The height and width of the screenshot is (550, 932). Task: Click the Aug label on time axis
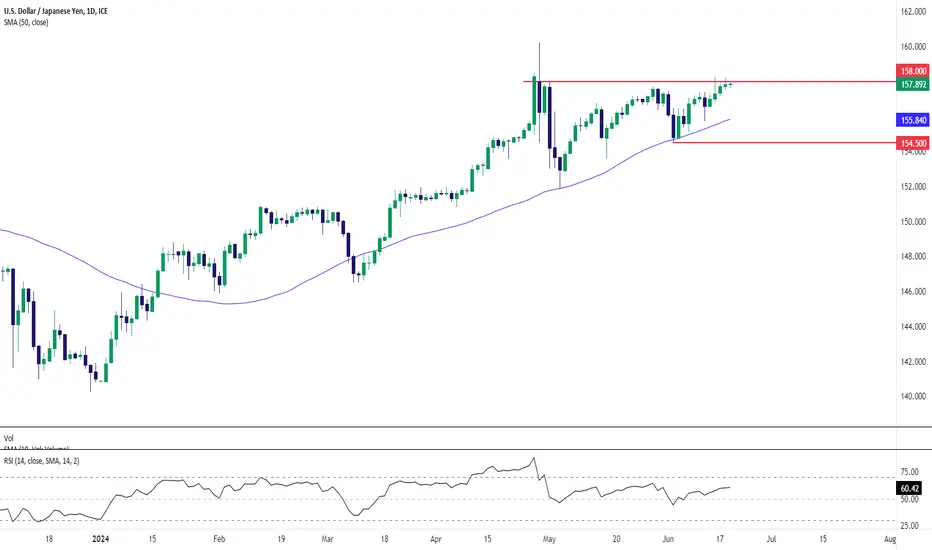[x=890, y=539]
